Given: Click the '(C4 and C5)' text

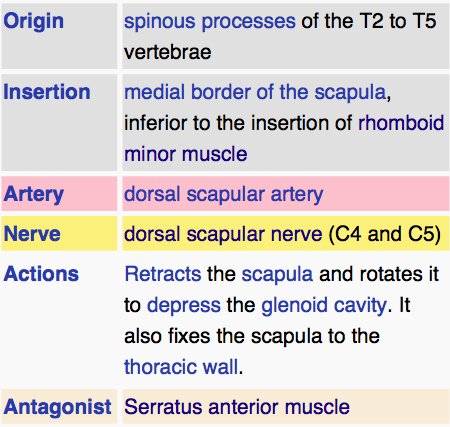Looking at the screenshot, I should (385, 234).
